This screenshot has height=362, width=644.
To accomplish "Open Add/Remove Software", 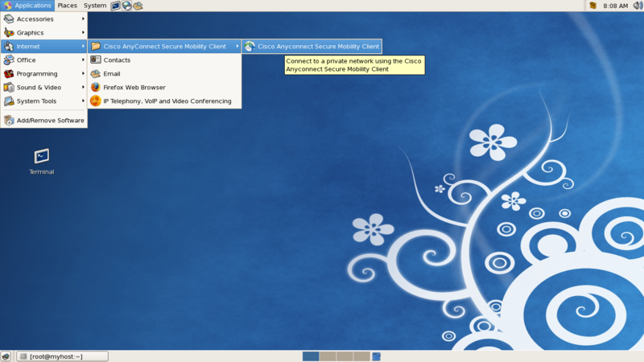I will click(x=44, y=120).
